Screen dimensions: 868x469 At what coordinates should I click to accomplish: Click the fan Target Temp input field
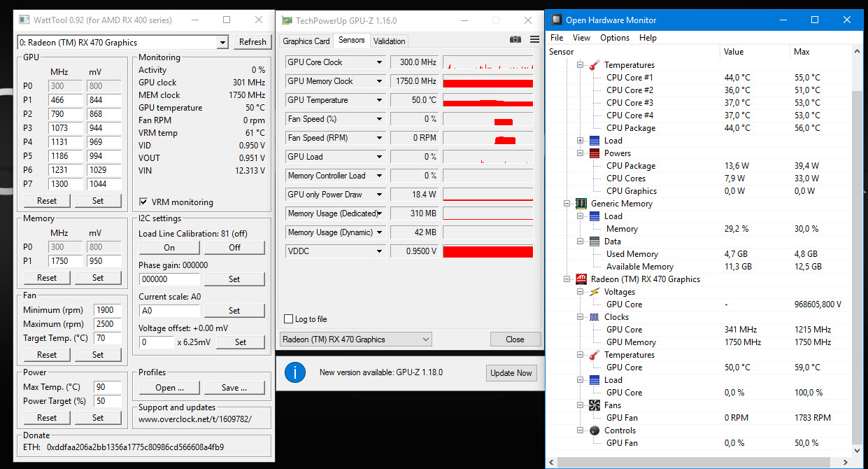tap(108, 338)
